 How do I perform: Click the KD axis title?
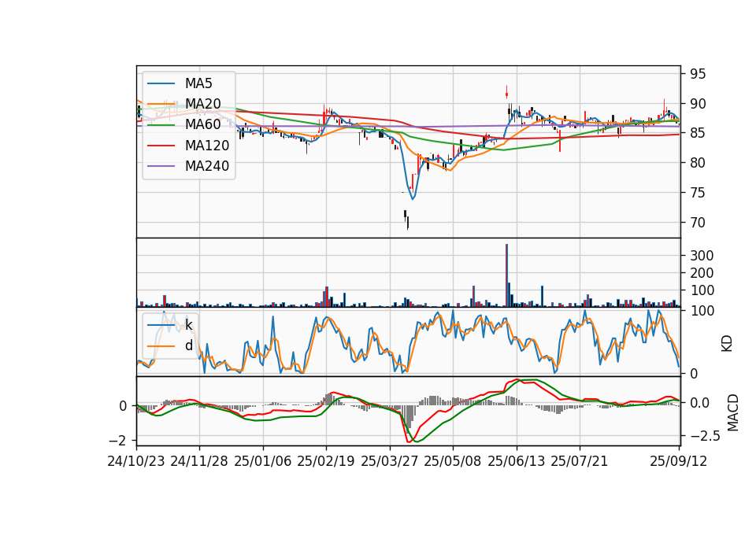click(727, 344)
